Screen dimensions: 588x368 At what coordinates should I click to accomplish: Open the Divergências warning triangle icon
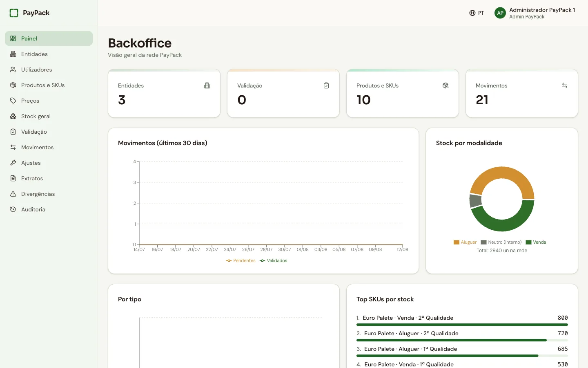(x=13, y=194)
